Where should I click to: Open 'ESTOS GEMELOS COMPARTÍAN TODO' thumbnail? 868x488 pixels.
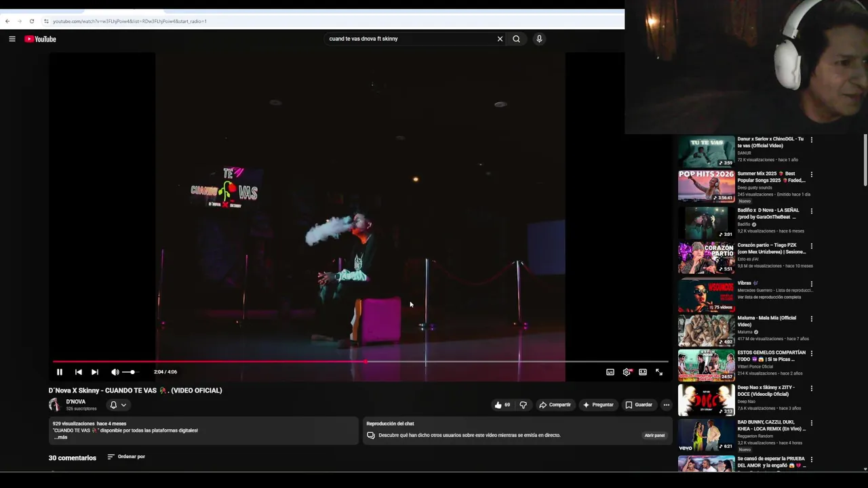click(706, 365)
